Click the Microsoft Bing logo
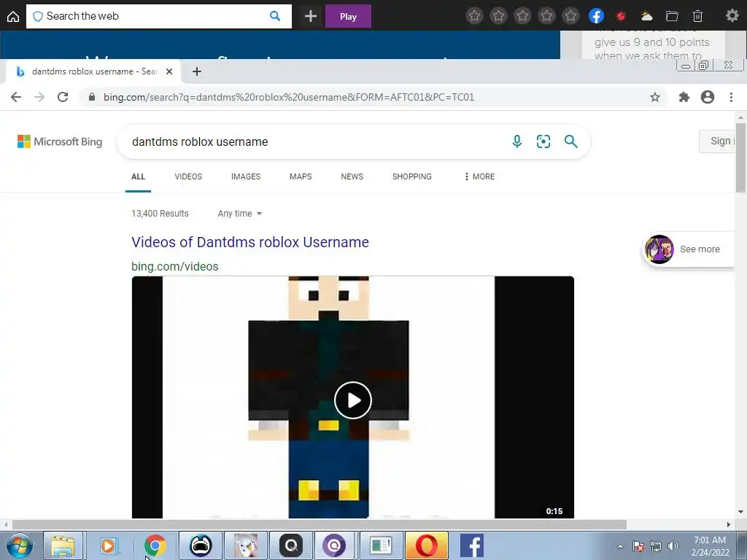 pyautogui.click(x=60, y=141)
